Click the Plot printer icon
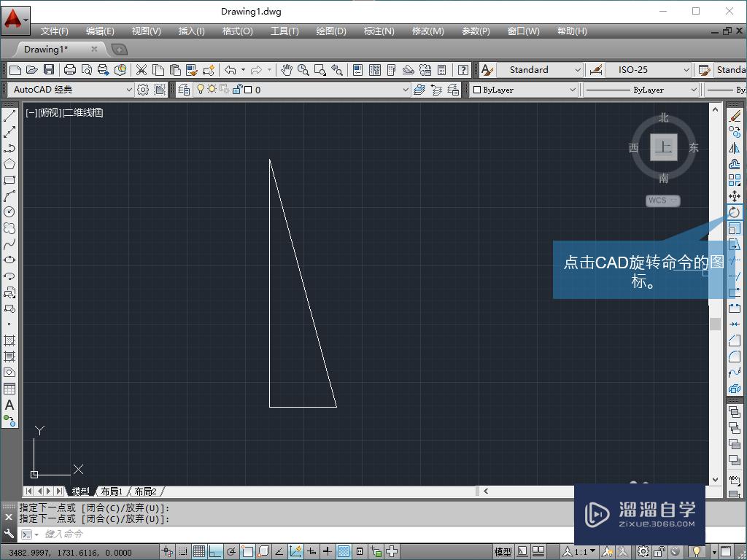Viewport: 747px width, 560px height. (x=69, y=70)
